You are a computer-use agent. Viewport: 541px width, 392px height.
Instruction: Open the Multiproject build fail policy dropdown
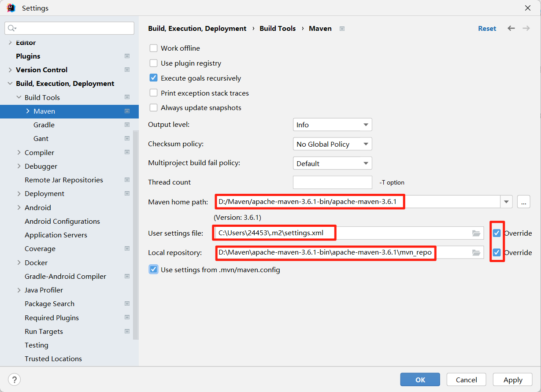click(333, 163)
